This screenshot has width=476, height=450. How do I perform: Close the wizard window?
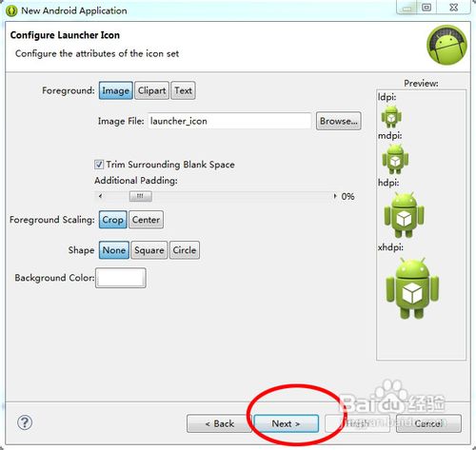point(454,8)
